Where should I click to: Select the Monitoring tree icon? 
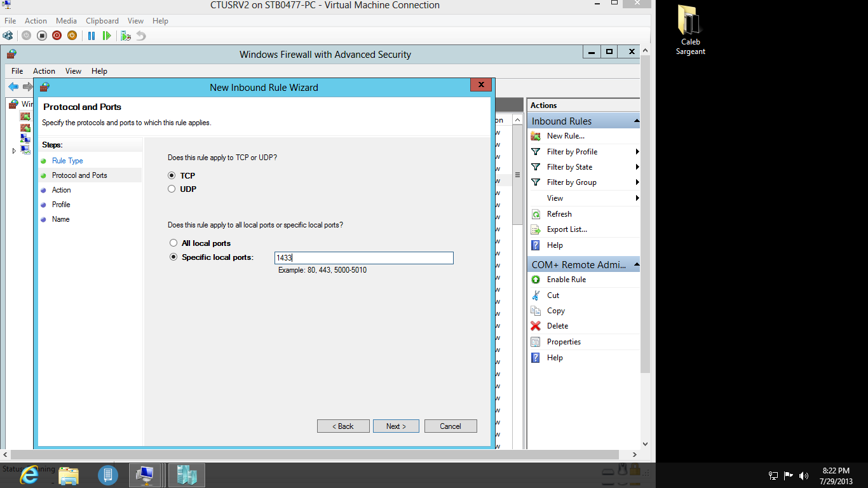coord(25,150)
